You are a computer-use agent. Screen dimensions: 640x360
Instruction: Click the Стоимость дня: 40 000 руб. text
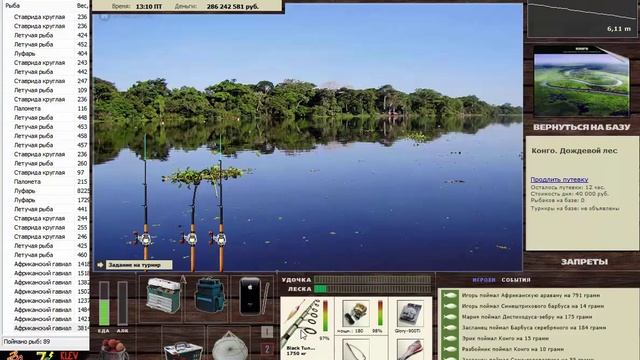coord(570,194)
